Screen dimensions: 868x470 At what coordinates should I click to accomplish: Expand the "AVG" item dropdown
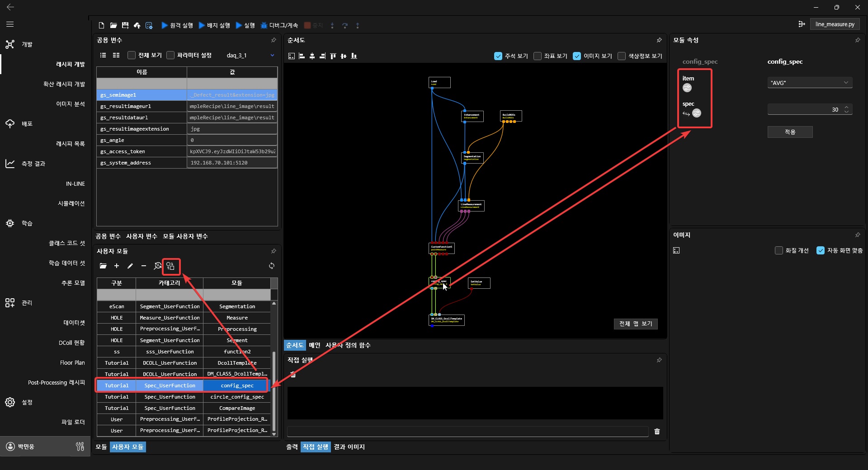coord(846,83)
